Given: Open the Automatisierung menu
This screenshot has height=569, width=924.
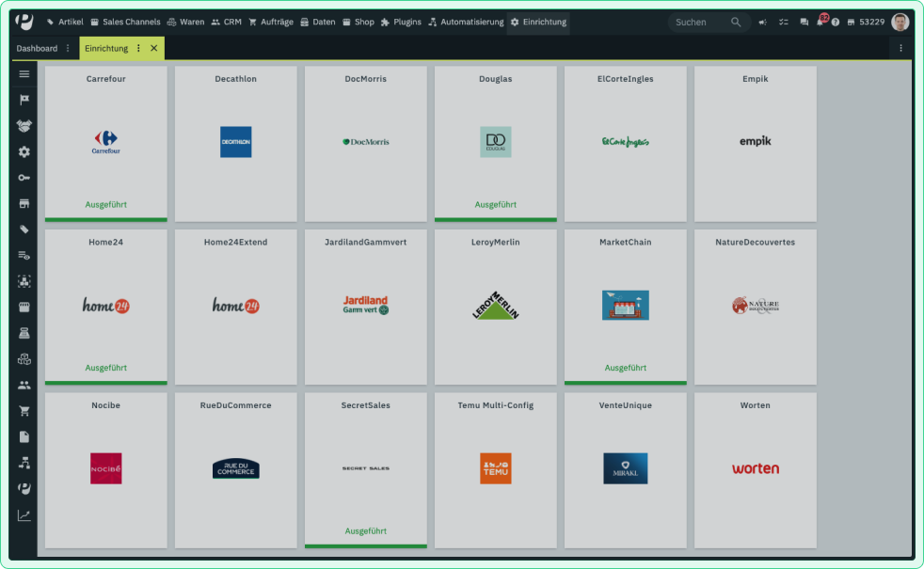Looking at the screenshot, I should coord(466,23).
